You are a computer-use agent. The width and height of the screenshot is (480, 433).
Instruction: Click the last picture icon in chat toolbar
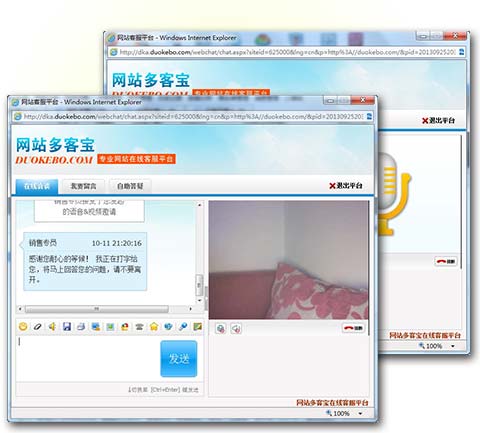[x=198, y=326]
